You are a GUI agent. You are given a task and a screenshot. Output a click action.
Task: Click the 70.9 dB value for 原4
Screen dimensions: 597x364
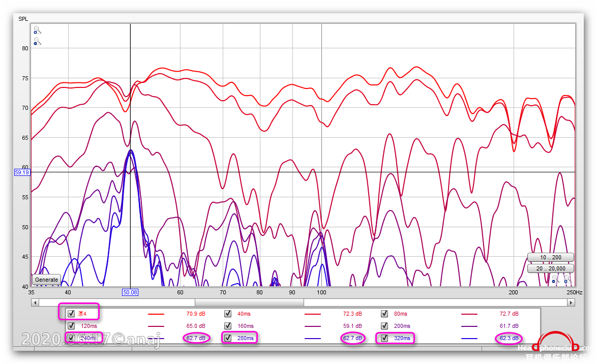196,314
